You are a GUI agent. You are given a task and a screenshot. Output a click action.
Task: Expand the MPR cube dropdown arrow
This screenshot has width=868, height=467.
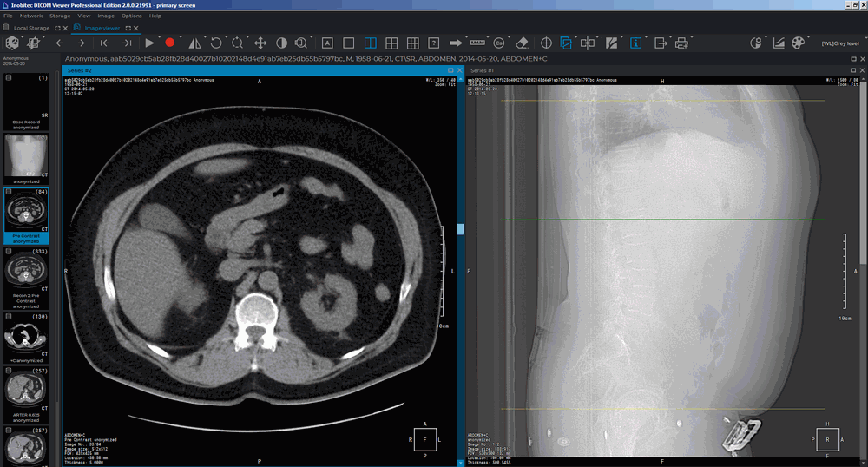pyautogui.click(x=22, y=37)
